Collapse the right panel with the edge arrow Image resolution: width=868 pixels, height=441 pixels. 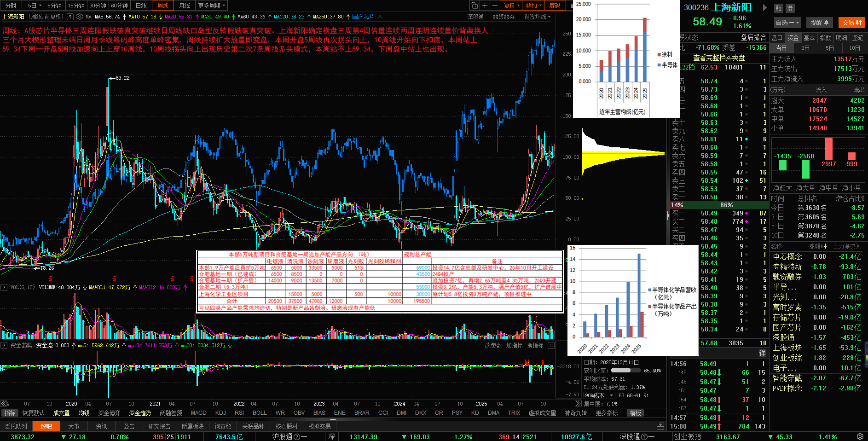(668, 215)
